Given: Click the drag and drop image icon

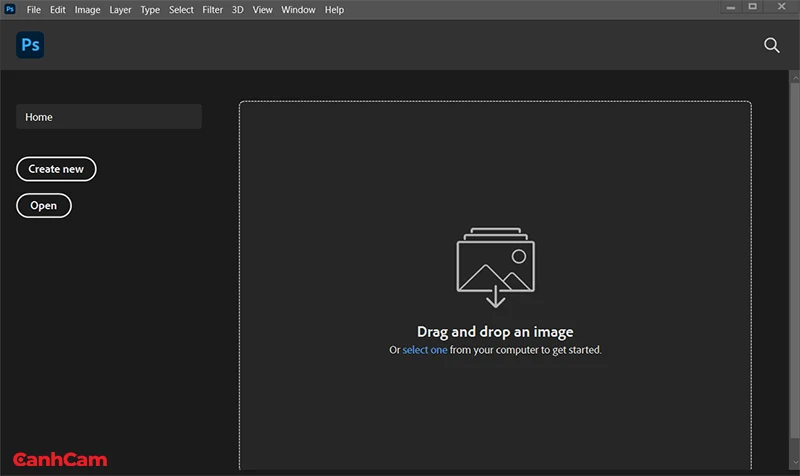Looking at the screenshot, I should pos(495,267).
